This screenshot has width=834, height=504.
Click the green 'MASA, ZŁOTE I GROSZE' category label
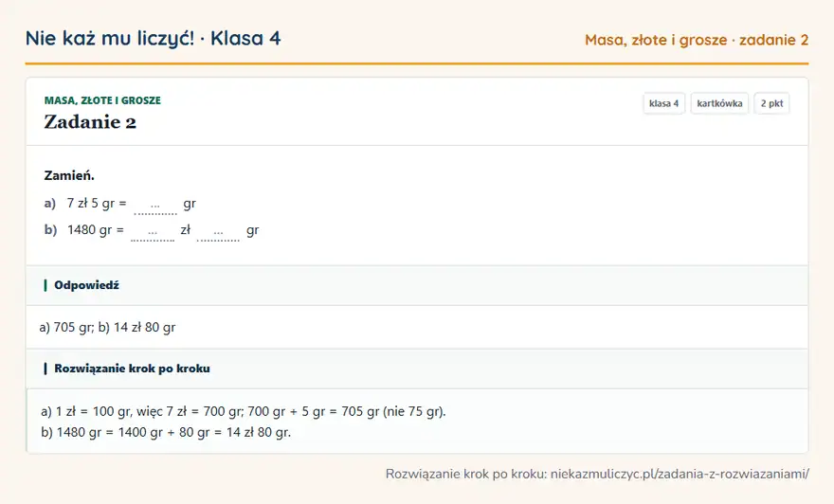pyautogui.click(x=102, y=100)
